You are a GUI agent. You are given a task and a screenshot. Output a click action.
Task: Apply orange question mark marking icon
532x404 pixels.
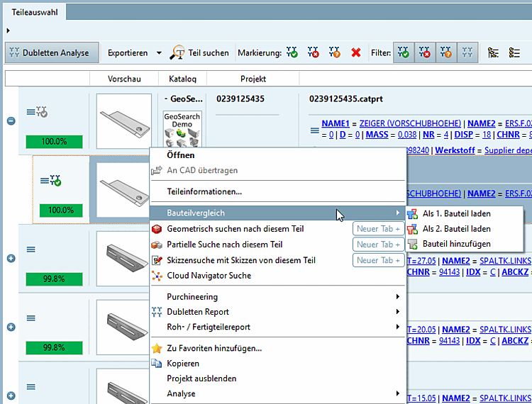point(334,52)
